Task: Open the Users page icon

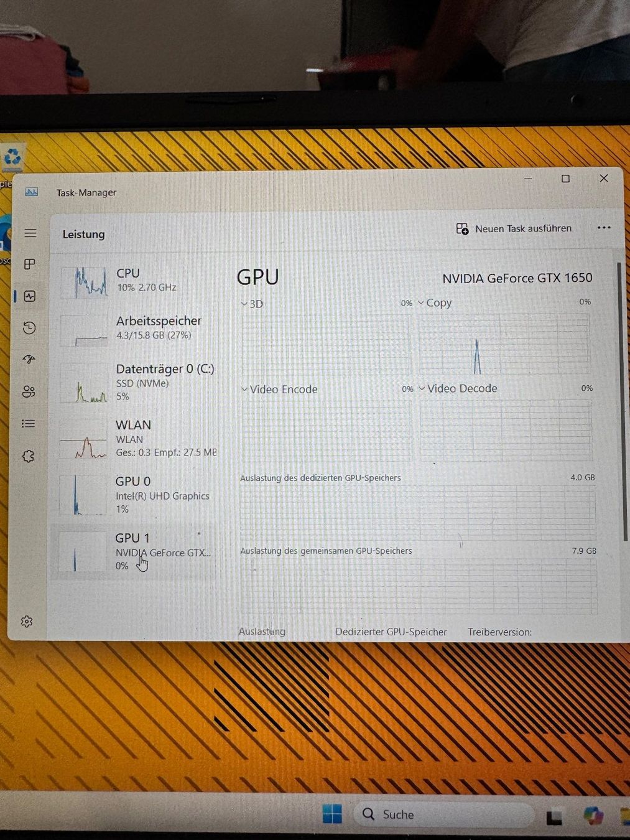Action: (x=29, y=391)
